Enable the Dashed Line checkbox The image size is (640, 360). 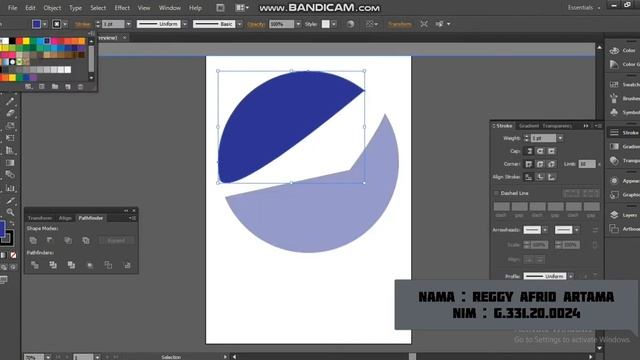point(496,193)
